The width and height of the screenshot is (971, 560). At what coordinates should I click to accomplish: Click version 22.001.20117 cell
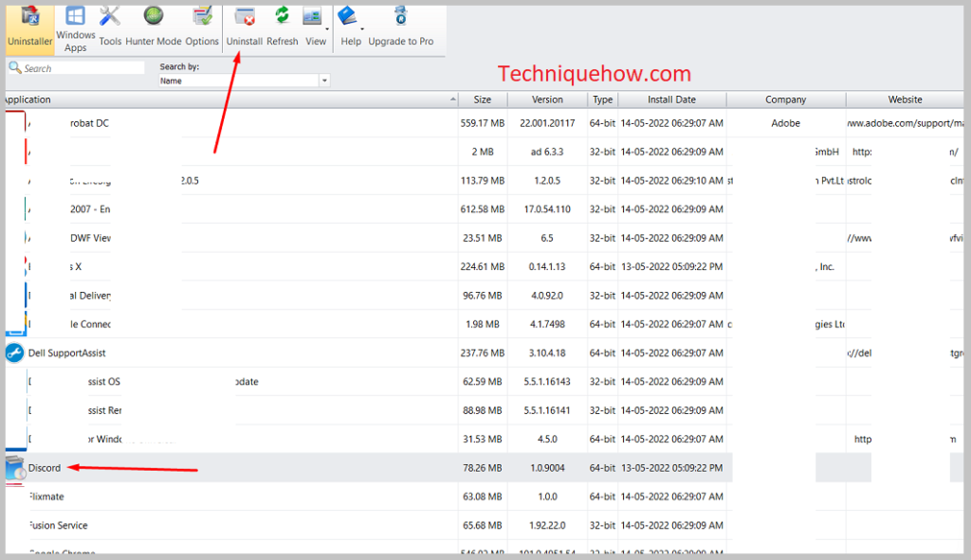pyautogui.click(x=547, y=123)
